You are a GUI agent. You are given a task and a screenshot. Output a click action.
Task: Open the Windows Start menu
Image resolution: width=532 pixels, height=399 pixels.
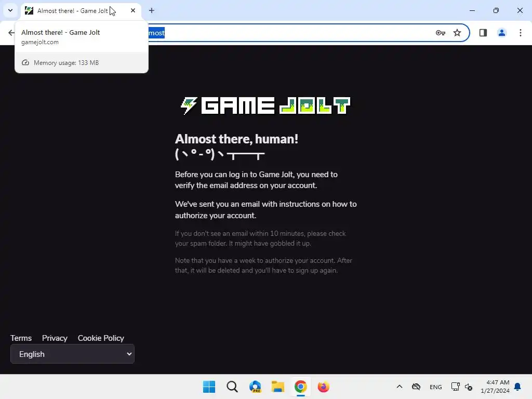coord(209,387)
